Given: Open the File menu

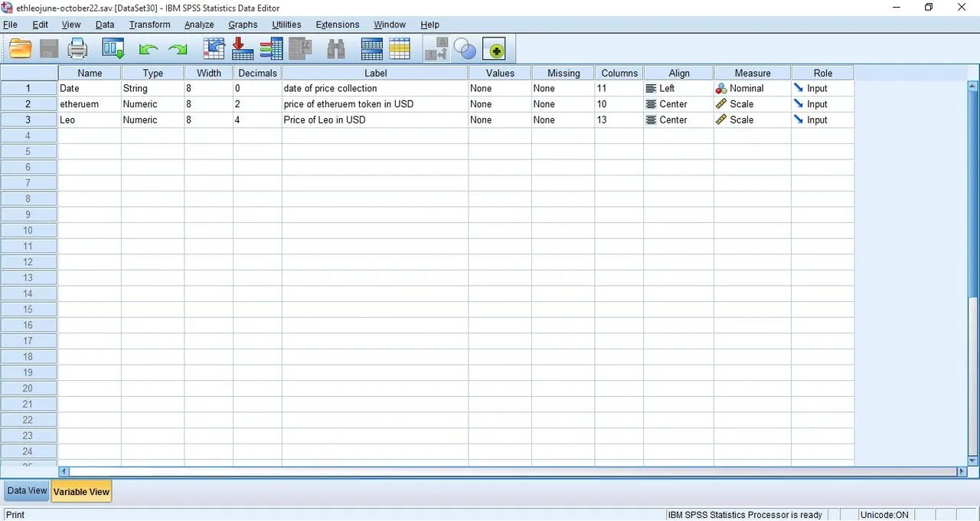Looking at the screenshot, I should tap(10, 25).
